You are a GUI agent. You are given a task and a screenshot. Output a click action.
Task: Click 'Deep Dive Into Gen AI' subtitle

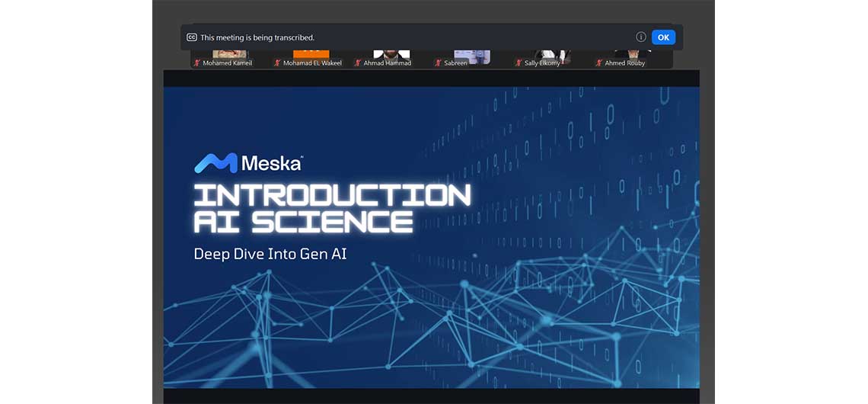270,255
